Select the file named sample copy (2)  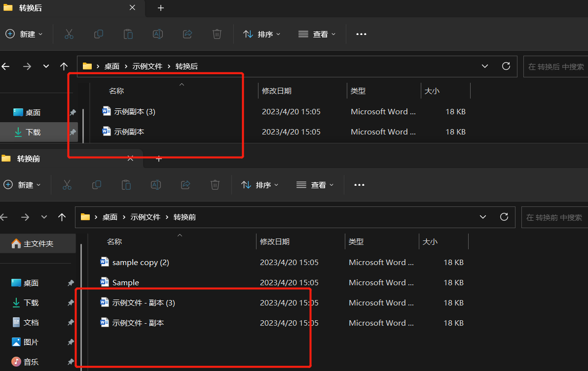tap(141, 262)
